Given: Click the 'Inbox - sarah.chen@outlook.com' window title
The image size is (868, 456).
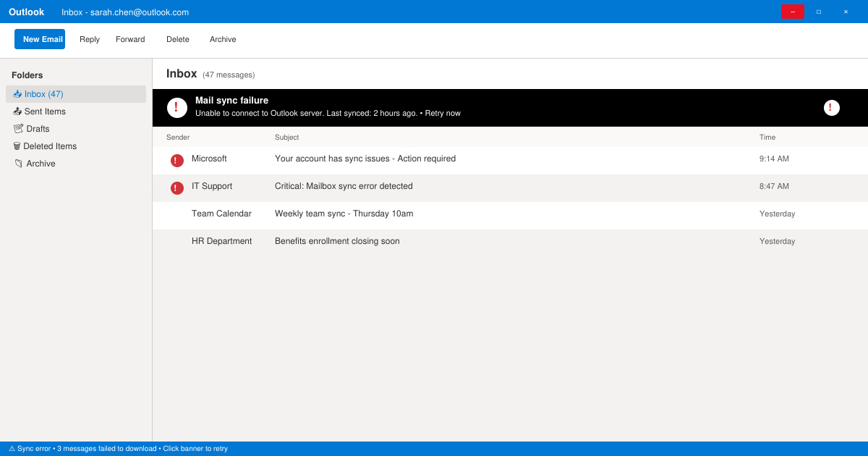Looking at the screenshot, I should (125, 12).
